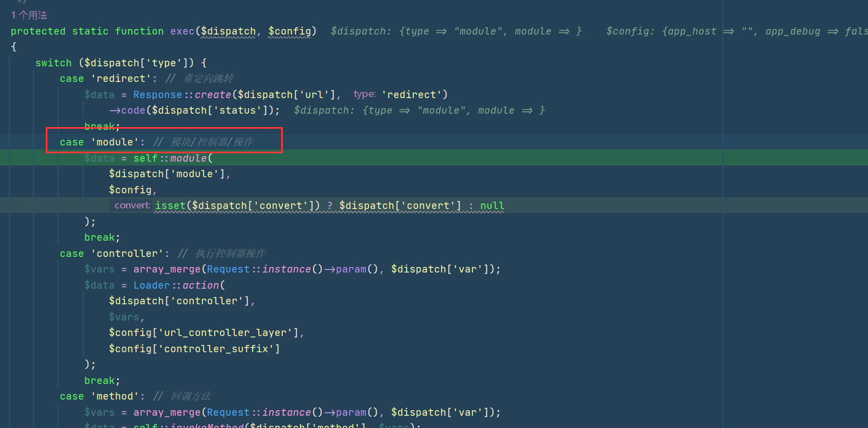Viewport: 868px width, 428px height.
Task: Click the break after the Loader::action call
Action: [103, 381]
